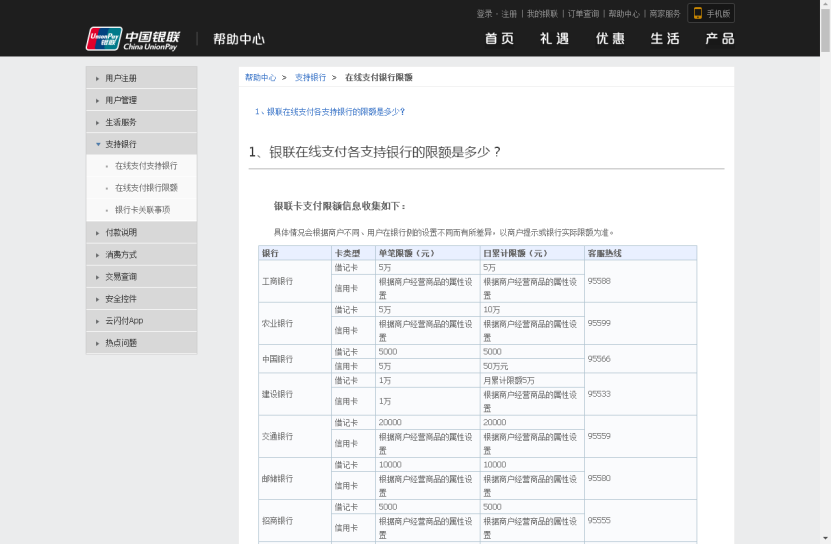Open the mobile version (手机版) button
Screen dimensions: 832x545
711,13
